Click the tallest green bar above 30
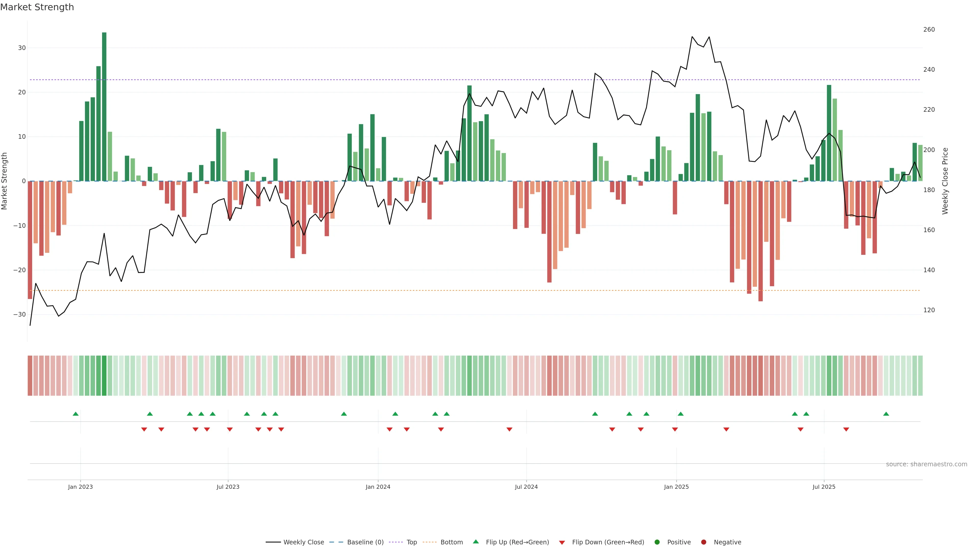The image size is (980, 551). point(104,106)
